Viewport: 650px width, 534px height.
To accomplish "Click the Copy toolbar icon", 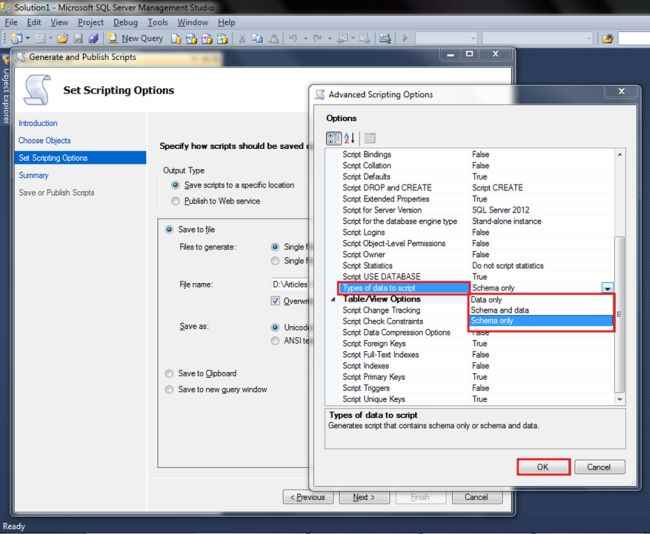I will click(x=257, y=39).
